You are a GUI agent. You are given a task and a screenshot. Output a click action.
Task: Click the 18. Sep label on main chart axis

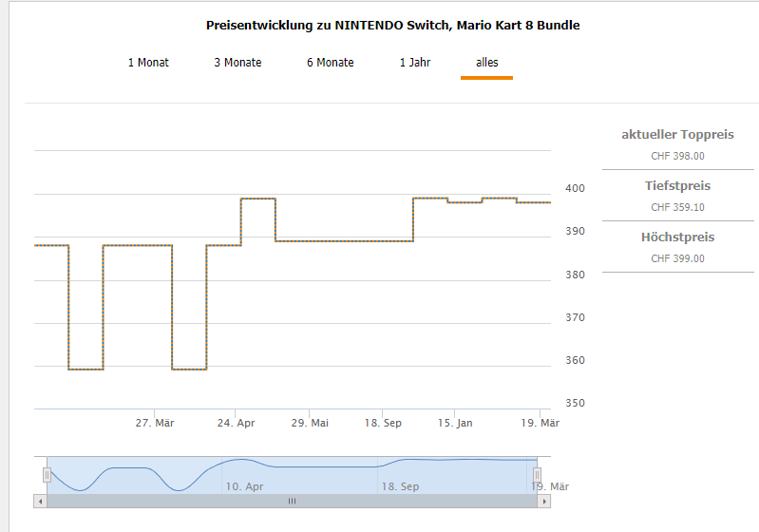[384, 423]
